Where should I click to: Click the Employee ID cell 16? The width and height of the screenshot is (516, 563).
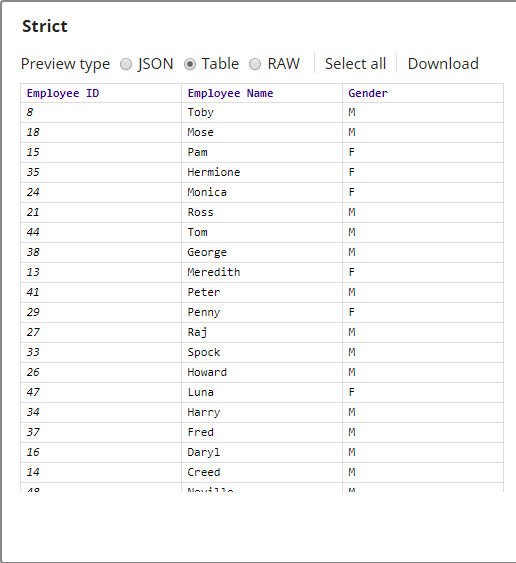coord(101,452)
